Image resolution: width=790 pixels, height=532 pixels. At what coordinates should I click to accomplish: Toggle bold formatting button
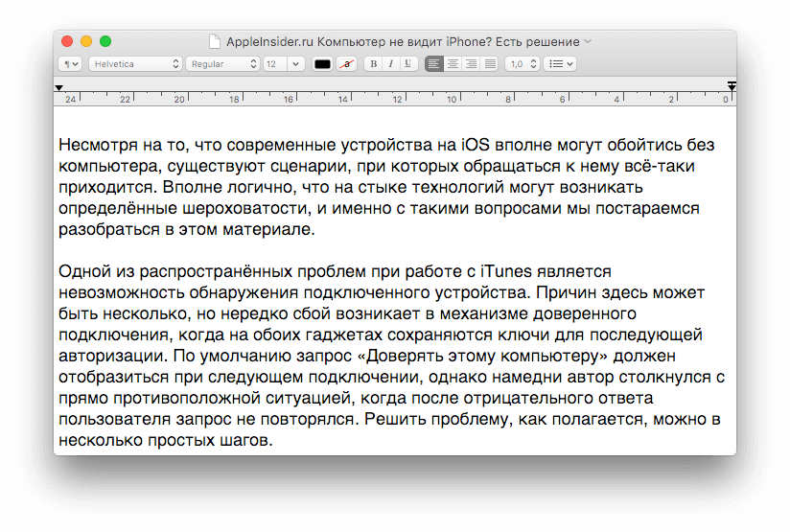coord(374,64)
